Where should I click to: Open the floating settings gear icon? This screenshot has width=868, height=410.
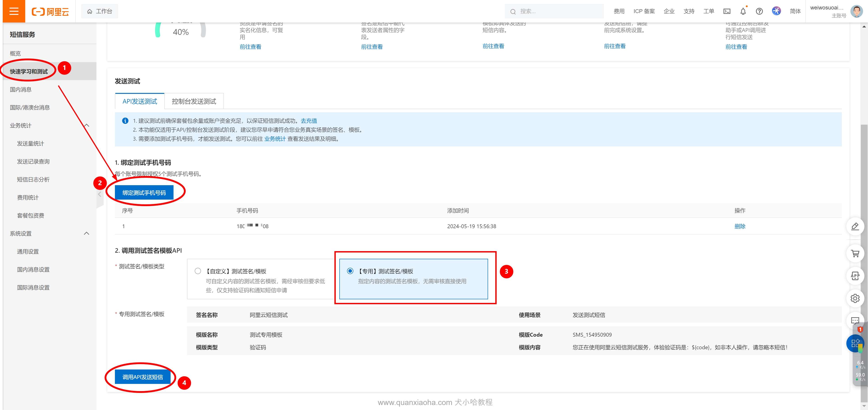click(x=855, y=298)
